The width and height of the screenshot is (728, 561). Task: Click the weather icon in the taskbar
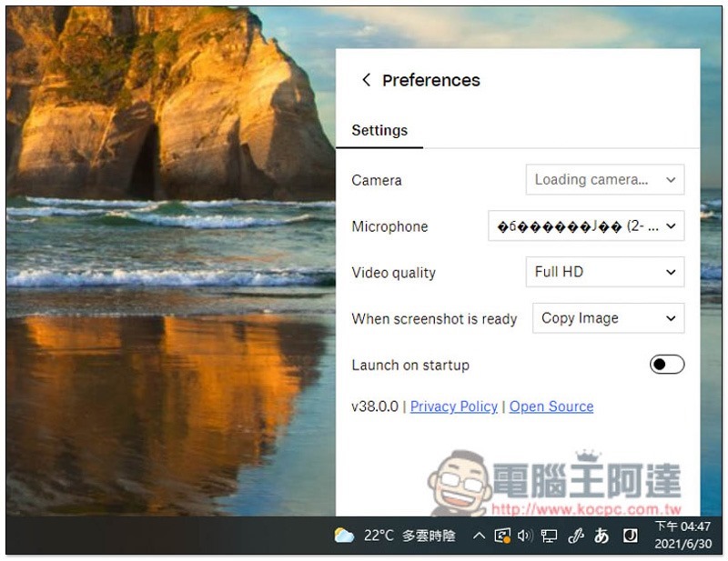(344, 536)
